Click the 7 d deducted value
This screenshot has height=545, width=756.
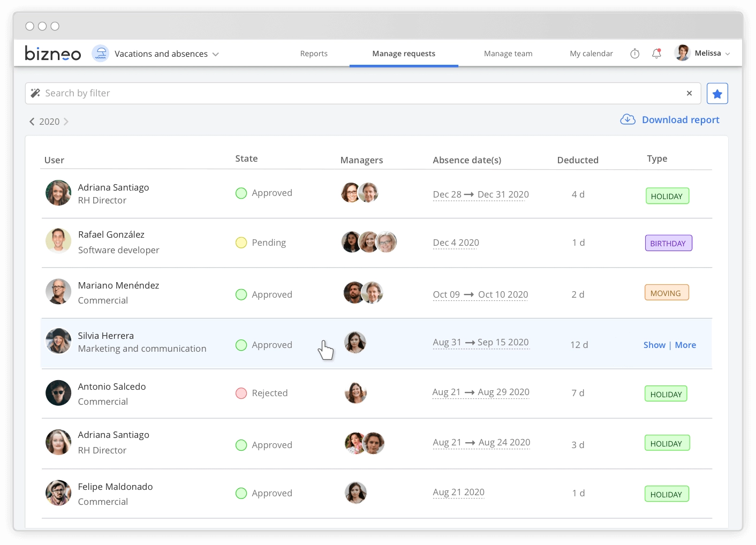tap(578, 393)
